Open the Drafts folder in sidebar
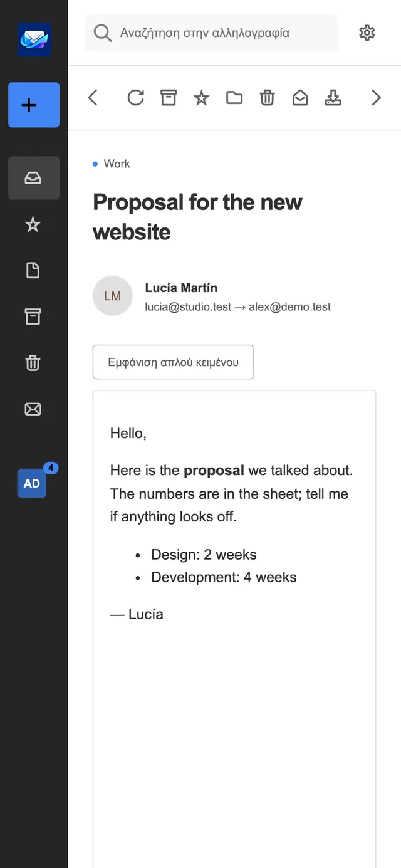This screenshot has width=401, height=868. pyautogui.click(x=33, y=270)
